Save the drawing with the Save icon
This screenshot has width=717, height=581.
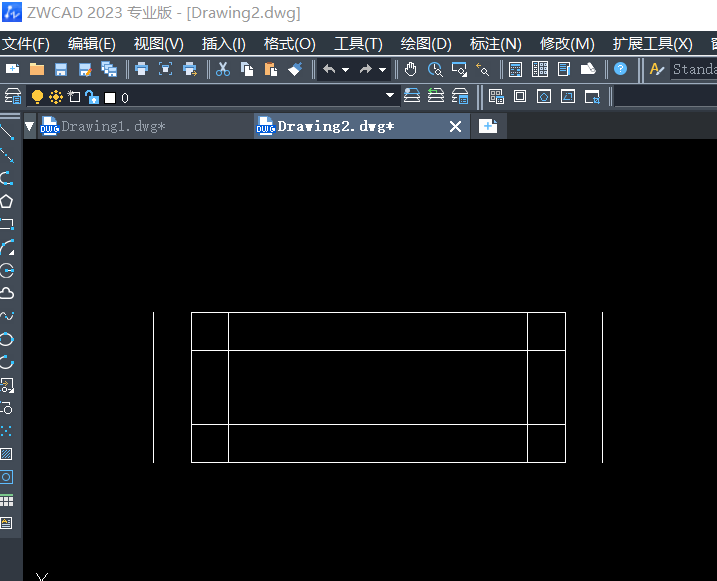pos(61,69)
